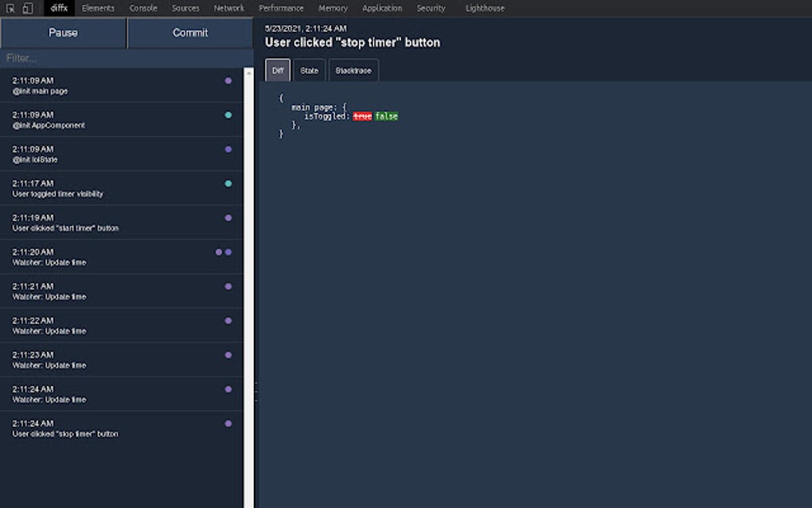This screenshot has height=508, width=812.
Task: Open the Stacktrace tab
Action: (x=353, y=70)
